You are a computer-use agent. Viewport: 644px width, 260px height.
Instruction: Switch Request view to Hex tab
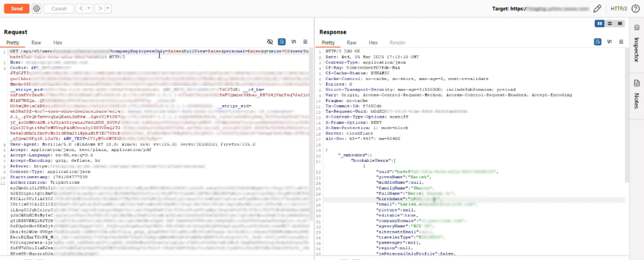tap(57, 42)
